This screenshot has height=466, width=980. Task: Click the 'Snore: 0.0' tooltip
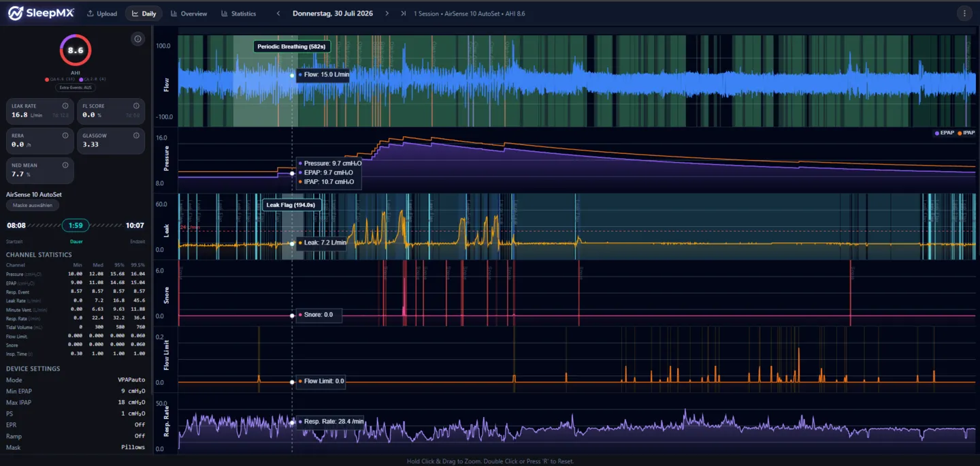(319, 315)
